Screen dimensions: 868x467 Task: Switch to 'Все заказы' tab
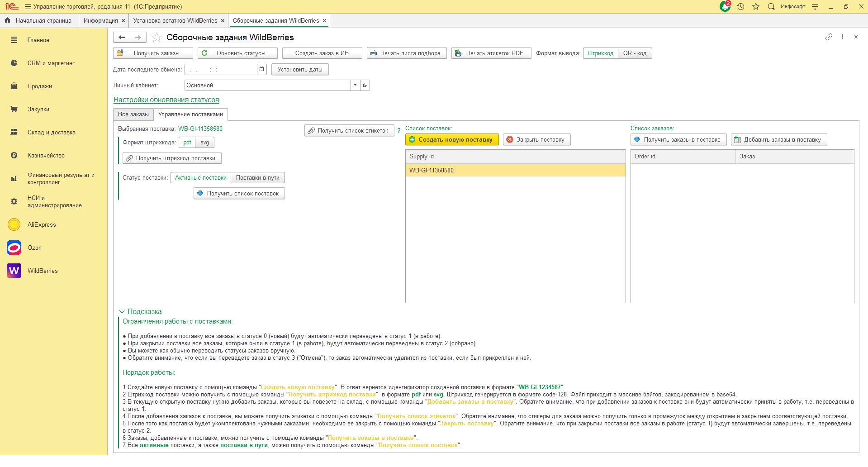(x=133, y=114)
